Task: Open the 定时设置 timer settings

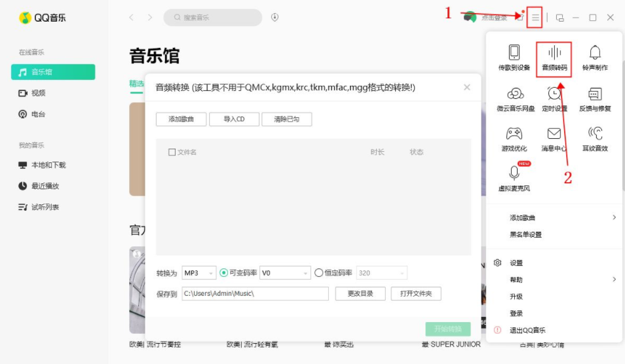Action: coord(554,100)
